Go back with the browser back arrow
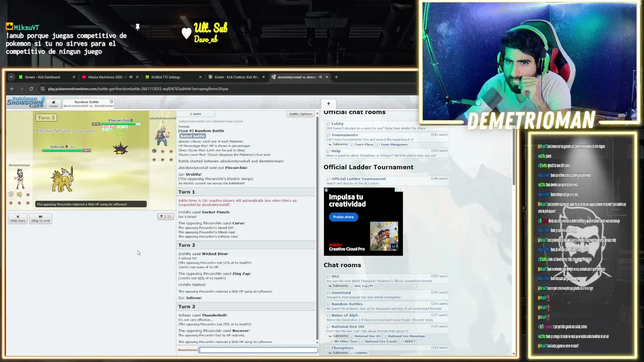This screenshot has height=362, width=644. click(x=12, y=88)
